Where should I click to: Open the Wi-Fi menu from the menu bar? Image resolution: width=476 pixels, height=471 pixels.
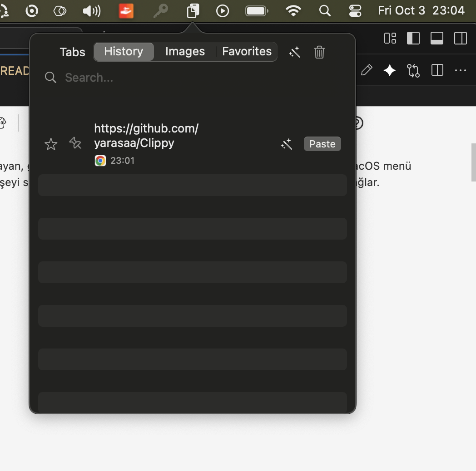pos(293,10)
